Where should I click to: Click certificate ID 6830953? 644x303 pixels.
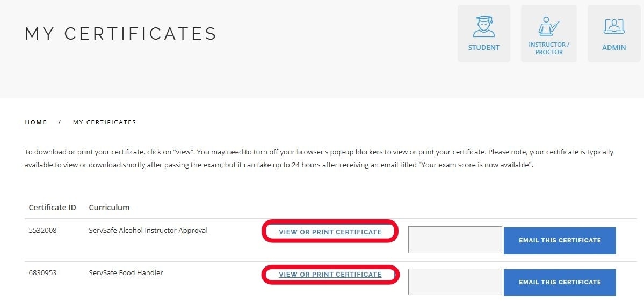click(42, 272)
